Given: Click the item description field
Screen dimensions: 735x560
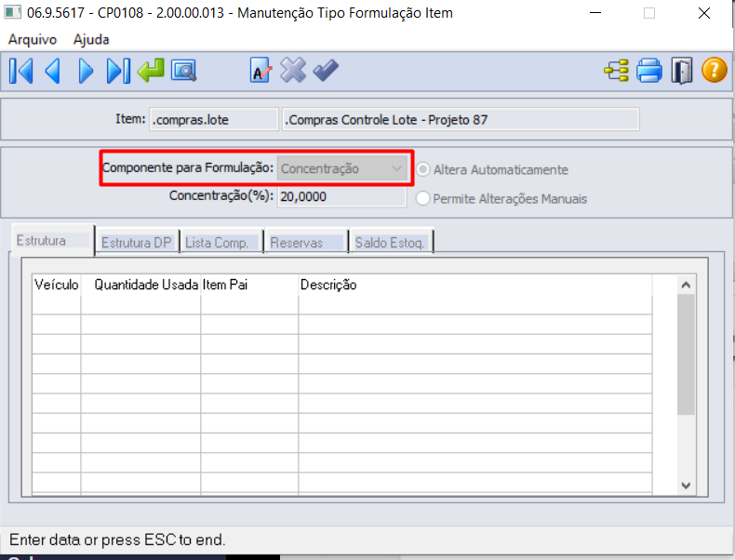Looking at the screenshot, I should pyautogui.click(x=461, y=119).
